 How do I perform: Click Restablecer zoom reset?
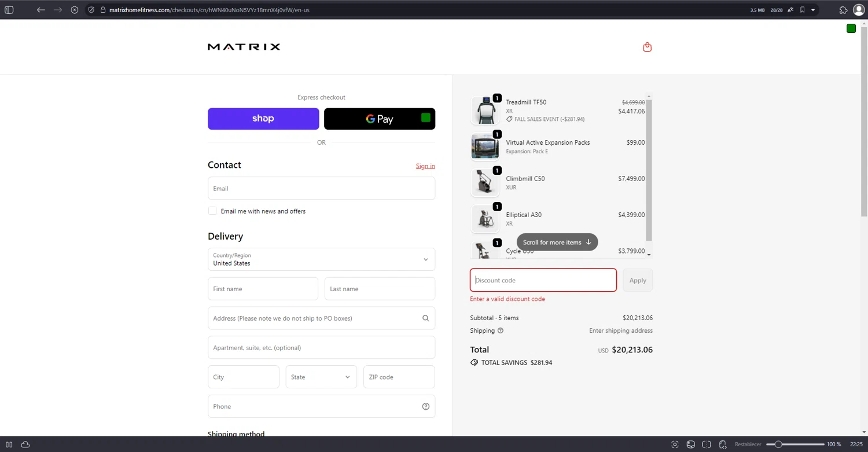click(x=748, y=444)
